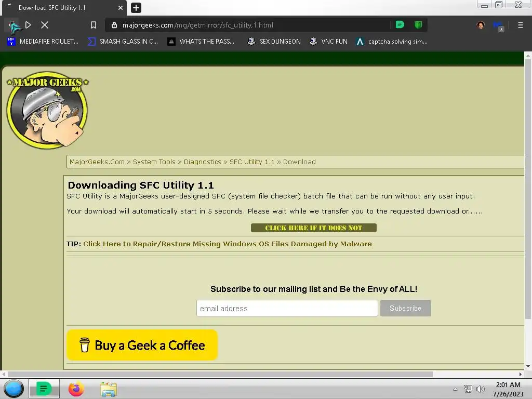532x399 pixels.
Task: Select the Download SFC Utility 1.1 tab
Action: [64, 8]
